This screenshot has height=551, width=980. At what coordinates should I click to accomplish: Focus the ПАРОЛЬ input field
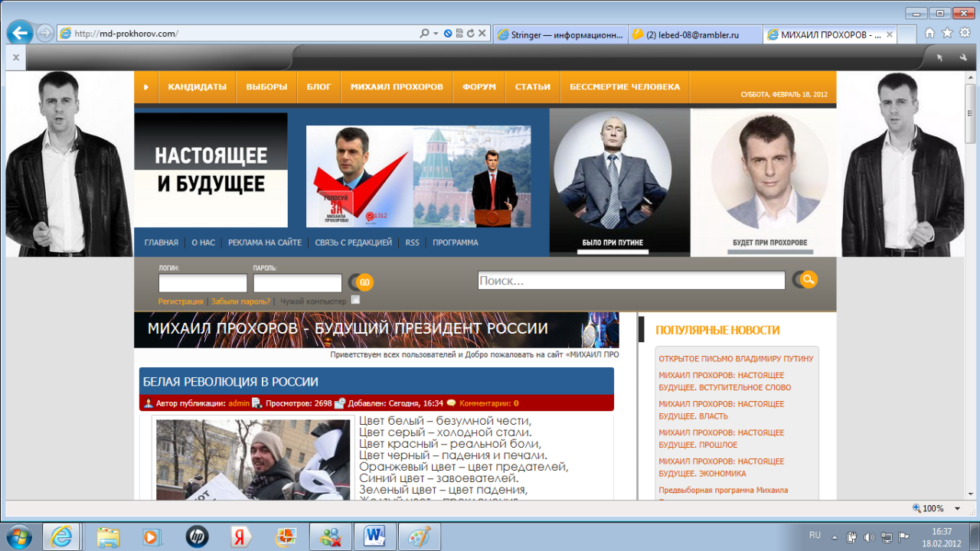point(298,283)
